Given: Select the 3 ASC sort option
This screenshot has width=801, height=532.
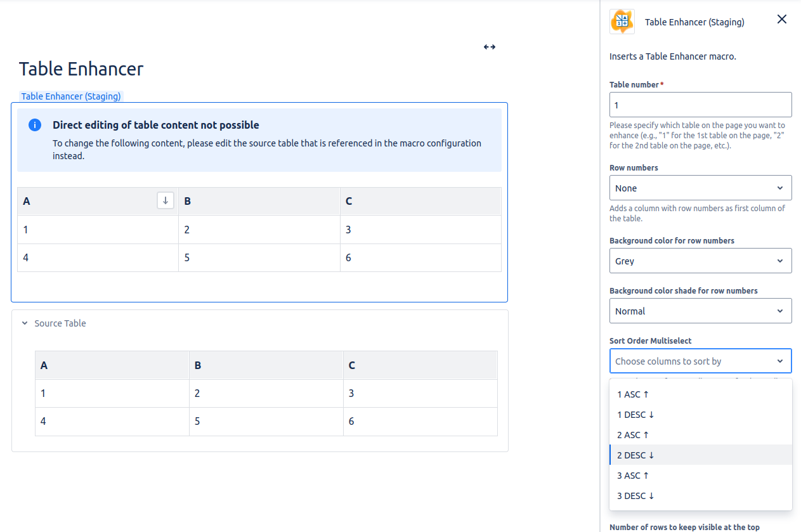Looking at the screenshot, I should tap(632, 475).
